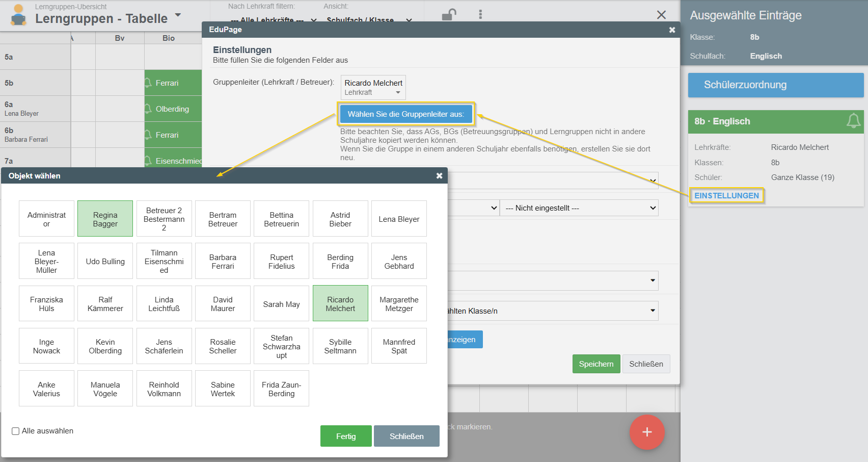
Task: Open the Nicht eingestellt dropdown
Action: coord(579,208)
